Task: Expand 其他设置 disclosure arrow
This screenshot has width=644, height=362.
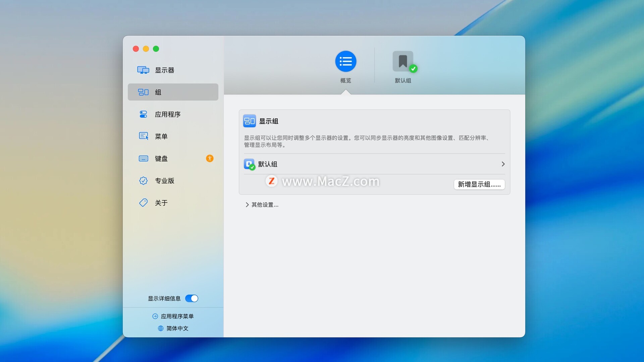Action: click(247, 205)
